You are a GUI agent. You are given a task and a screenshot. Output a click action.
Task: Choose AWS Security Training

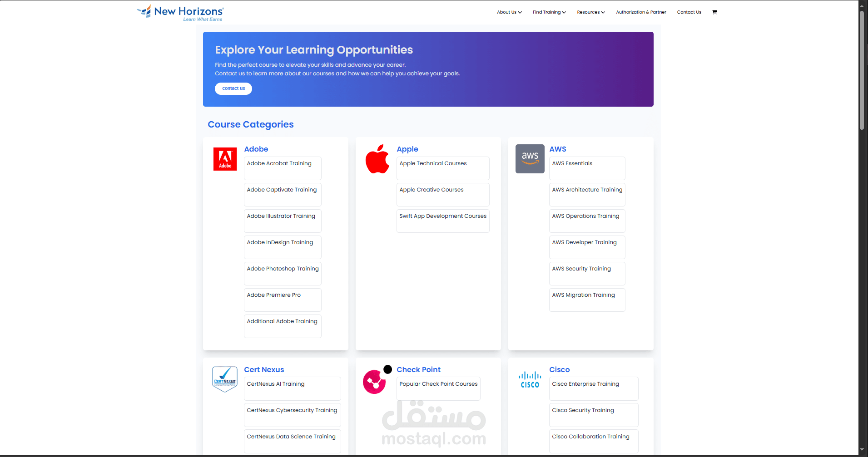coord(587,274)
